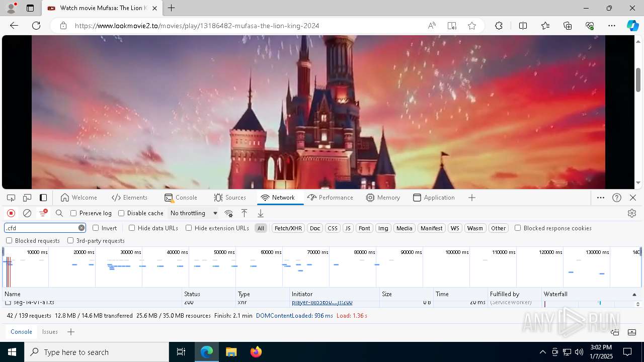This screenshot has width=644, height=362.
Task: Filter requests by Img type
Action: coord(383,228)
